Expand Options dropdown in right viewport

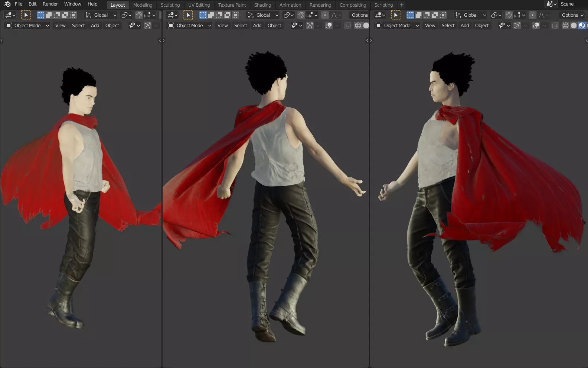point(572,15)
